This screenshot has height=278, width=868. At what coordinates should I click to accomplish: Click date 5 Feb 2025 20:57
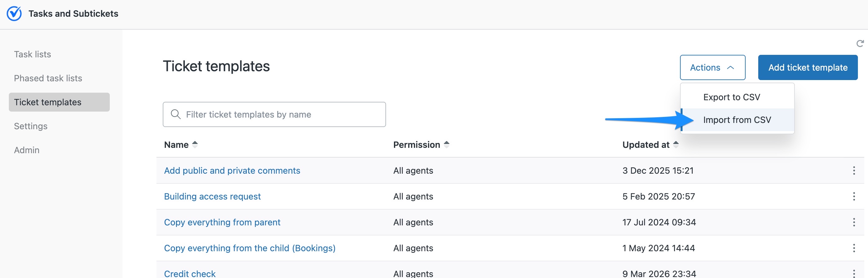659,196
